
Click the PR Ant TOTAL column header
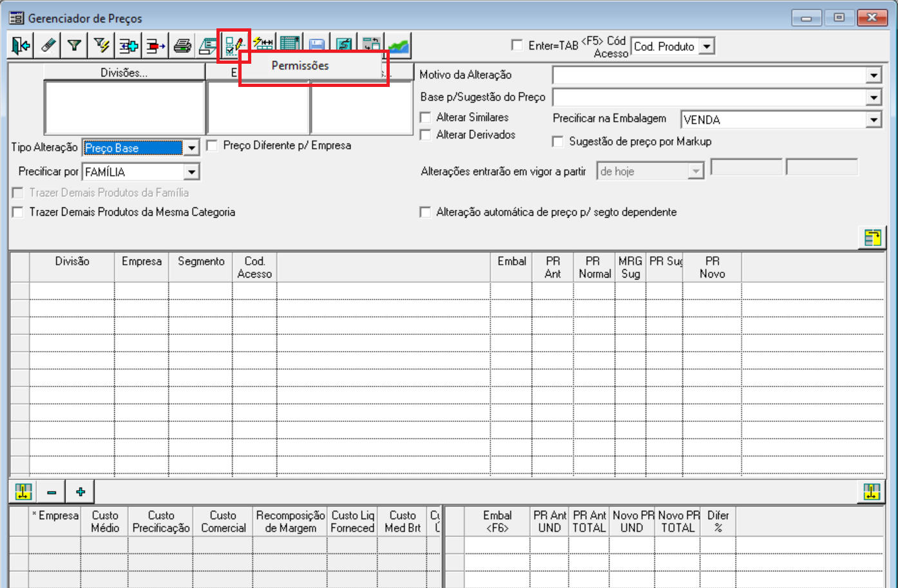[589, 522]
